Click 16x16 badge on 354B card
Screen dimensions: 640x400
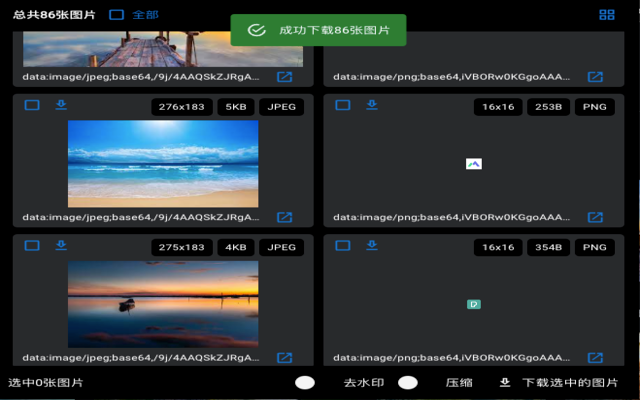point(498,247)
